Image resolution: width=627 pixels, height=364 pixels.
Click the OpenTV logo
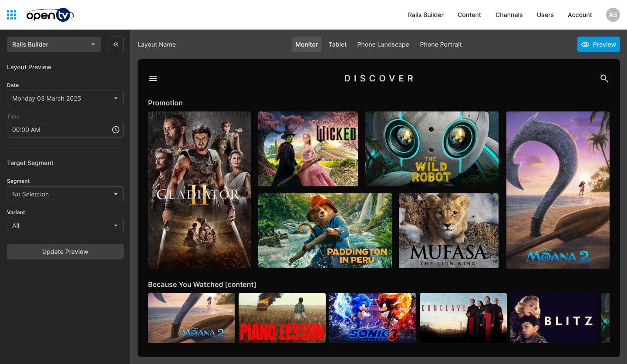(50, 15)
